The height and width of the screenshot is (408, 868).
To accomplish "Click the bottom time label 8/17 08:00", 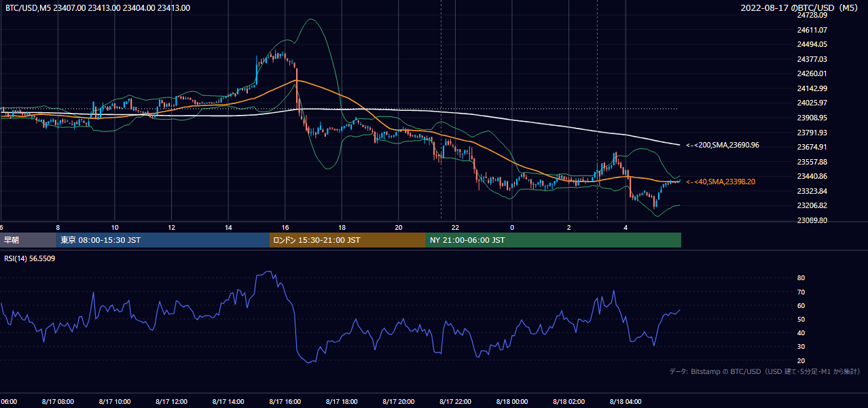I will (58, 402).
